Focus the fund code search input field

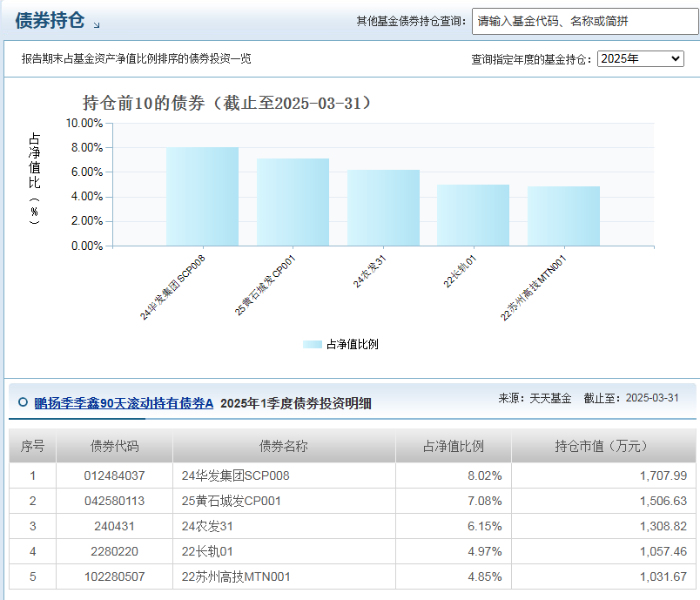pyautogui.click(x=585, y=21)
